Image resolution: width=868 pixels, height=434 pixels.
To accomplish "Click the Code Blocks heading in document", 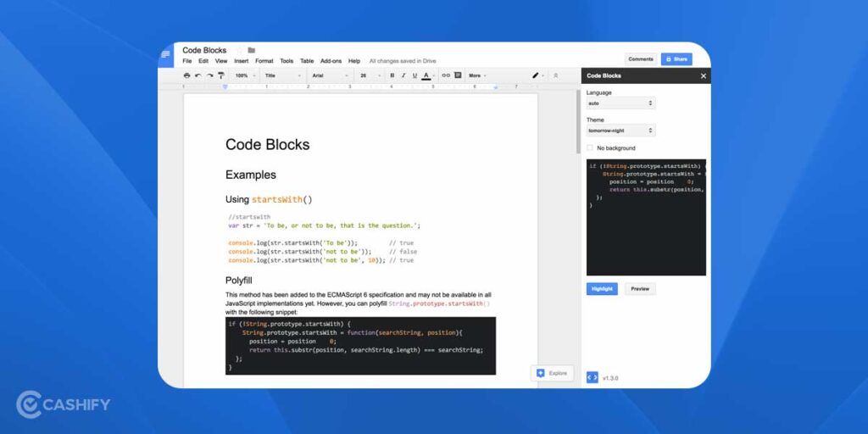I will click(x=267, y=144).
